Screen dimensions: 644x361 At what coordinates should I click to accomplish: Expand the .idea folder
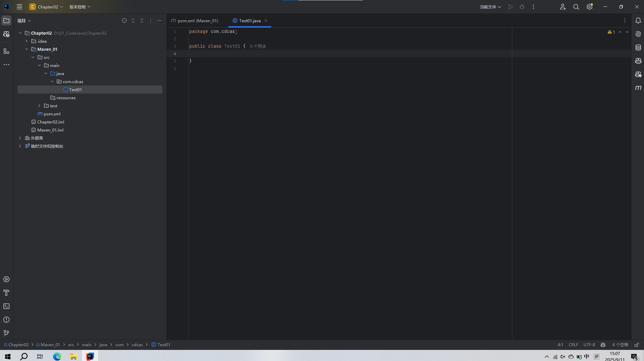[27, 41]
